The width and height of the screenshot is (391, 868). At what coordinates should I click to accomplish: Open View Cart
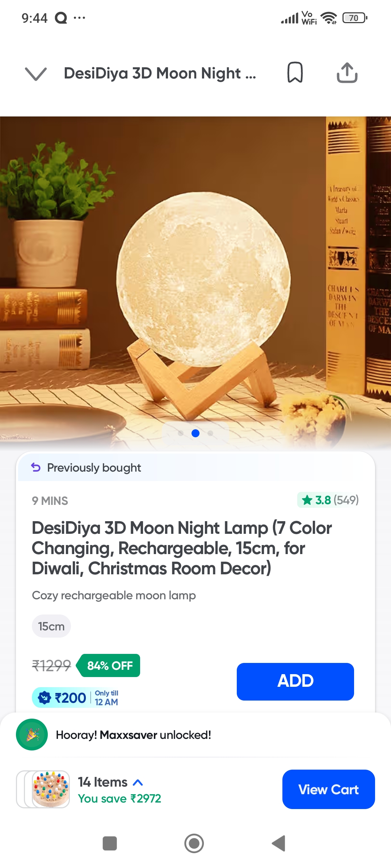click(x=329, y=789)
